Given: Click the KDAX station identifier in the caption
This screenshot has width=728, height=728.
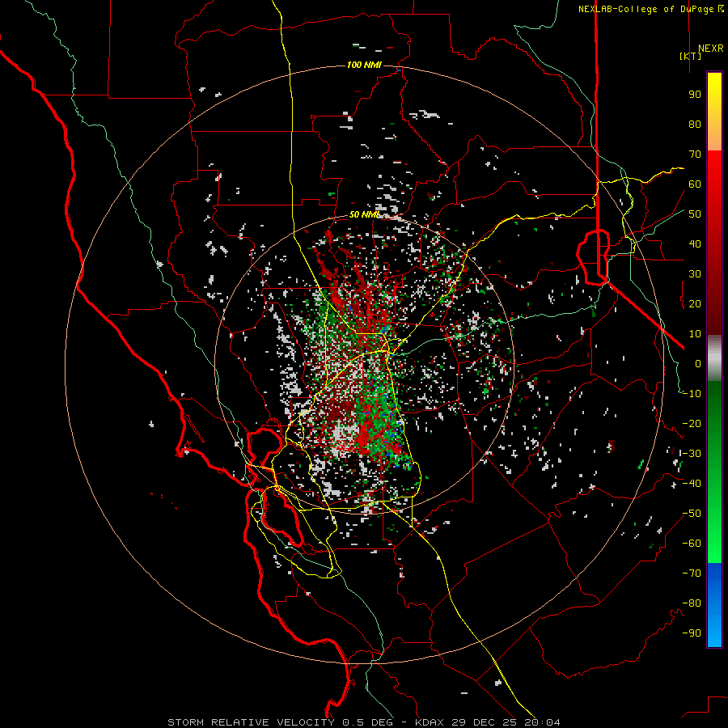Looking at the screenshot, I should (x=429, y=722).
